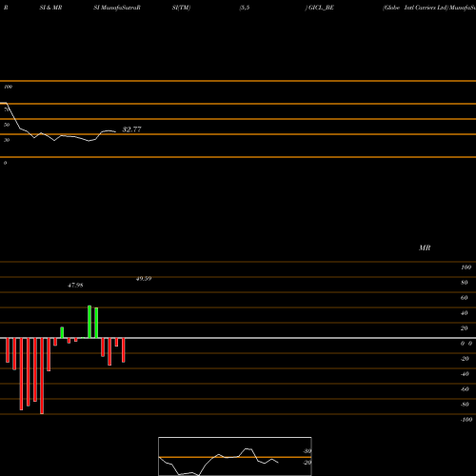Open the mini overview chart thumbnail
This screenshot has width=476, height=476.
pos(235,456)
